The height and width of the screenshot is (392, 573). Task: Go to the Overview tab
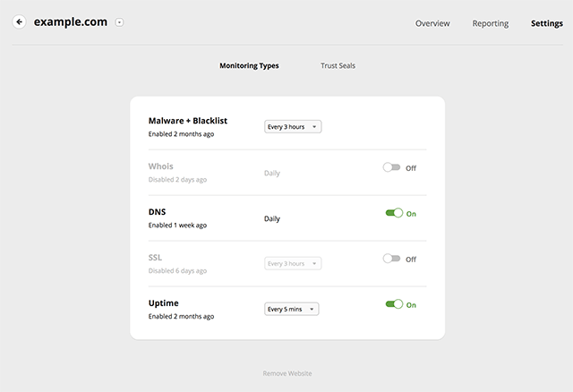click(432, 23)
